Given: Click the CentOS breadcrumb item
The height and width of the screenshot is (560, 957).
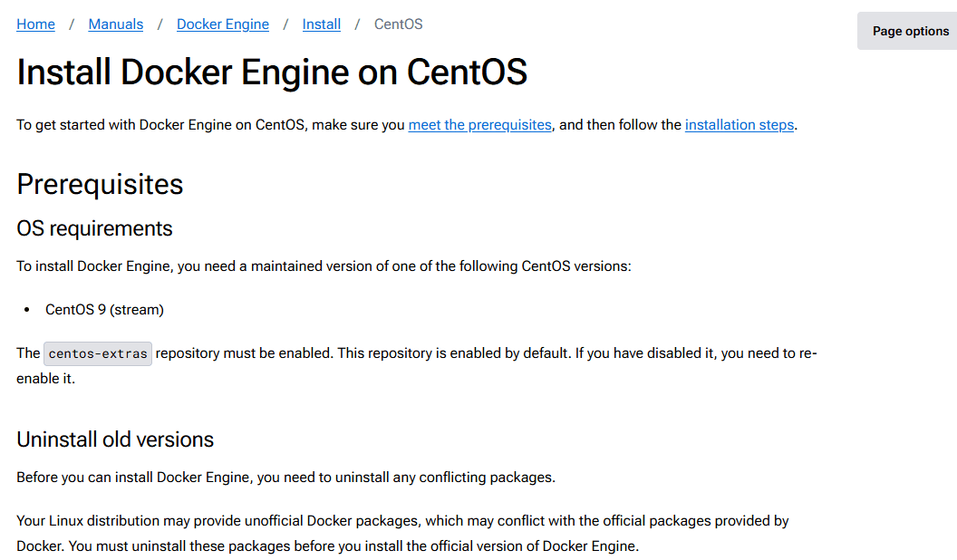Looking at the screenshot, I should [x=398, y=24].
